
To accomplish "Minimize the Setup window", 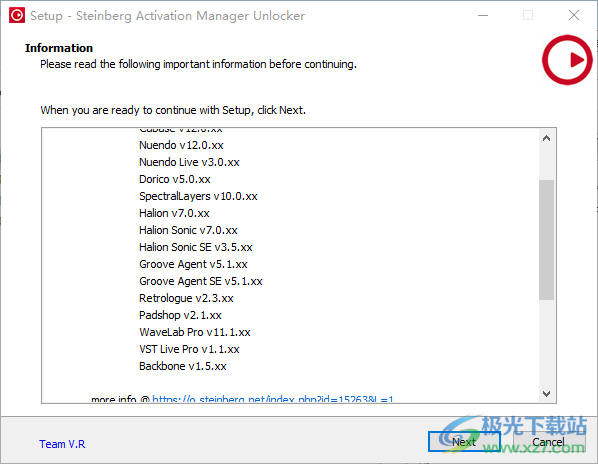I will [x=483, y=15].
